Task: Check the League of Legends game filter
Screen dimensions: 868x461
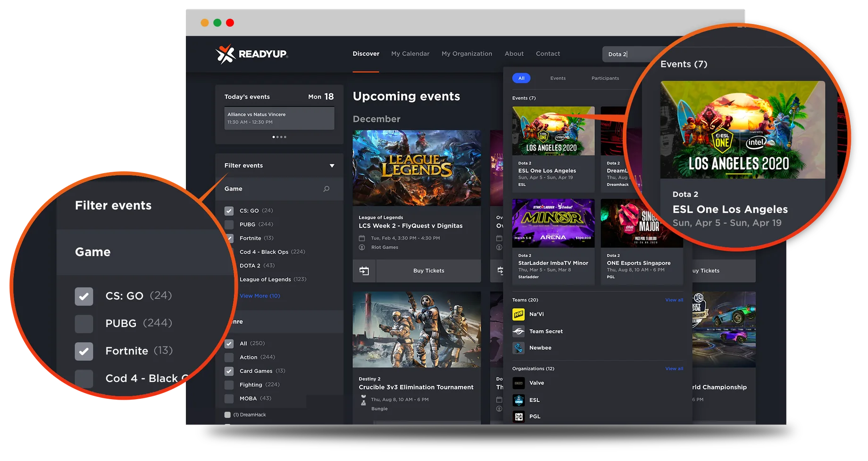Action: (x=273, y=279)
